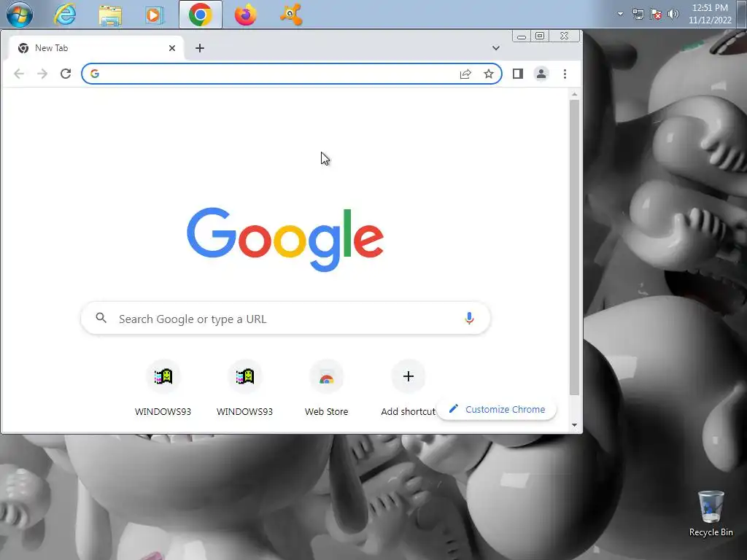Click the Search Google or type a URL box
Image resolution: width=747 pixels, height=560 pixels.
(286, 319)
